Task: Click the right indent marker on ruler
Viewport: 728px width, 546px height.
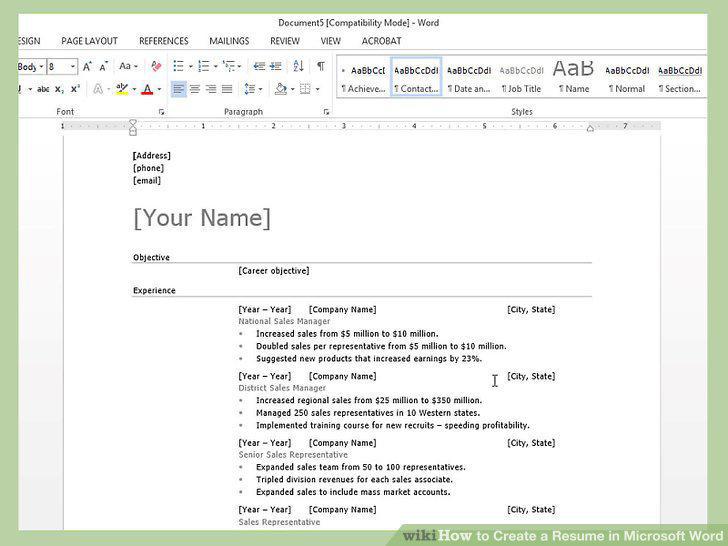Action: pos(590,129)
